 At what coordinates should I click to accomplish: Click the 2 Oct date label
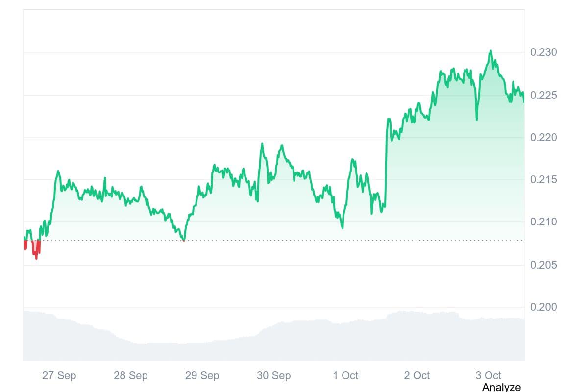click(417, 376)
